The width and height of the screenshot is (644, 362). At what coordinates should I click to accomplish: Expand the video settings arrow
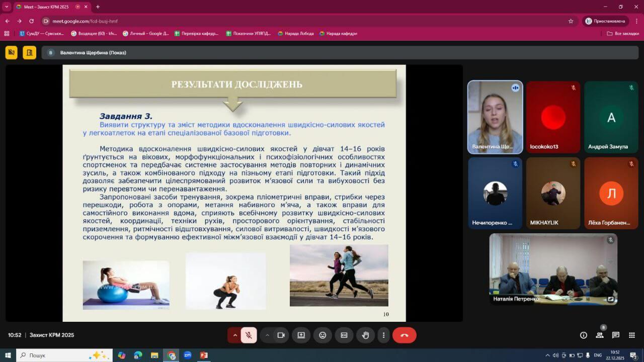pyautogui.click(x=267, y=335)
